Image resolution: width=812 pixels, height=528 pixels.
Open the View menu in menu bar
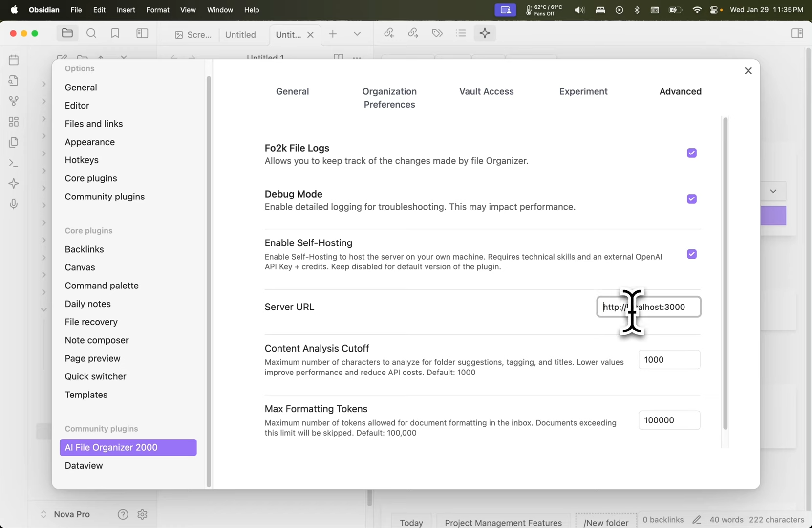(x=188, y=10)
